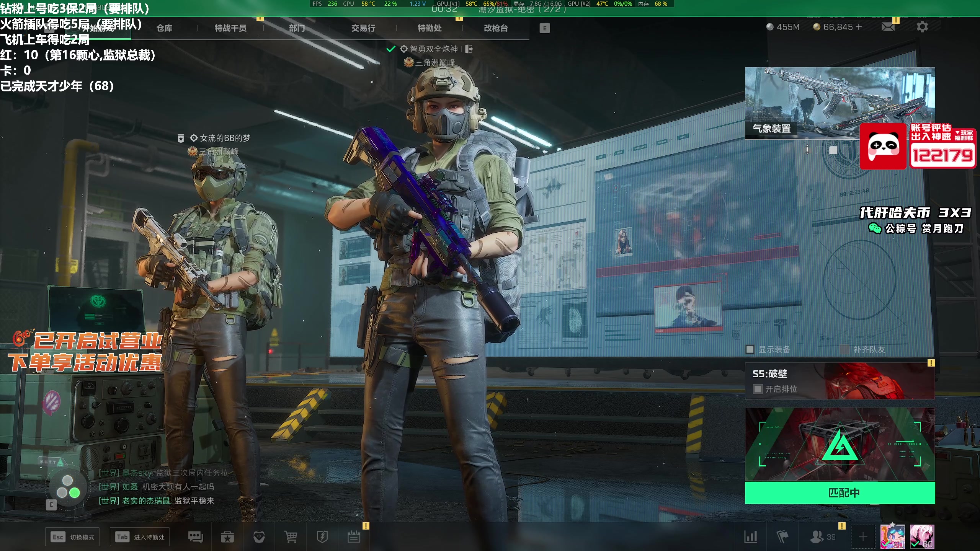Switch to the 仓库 tab
This screenshot has height=551, width=980.
tap(164, 28)
